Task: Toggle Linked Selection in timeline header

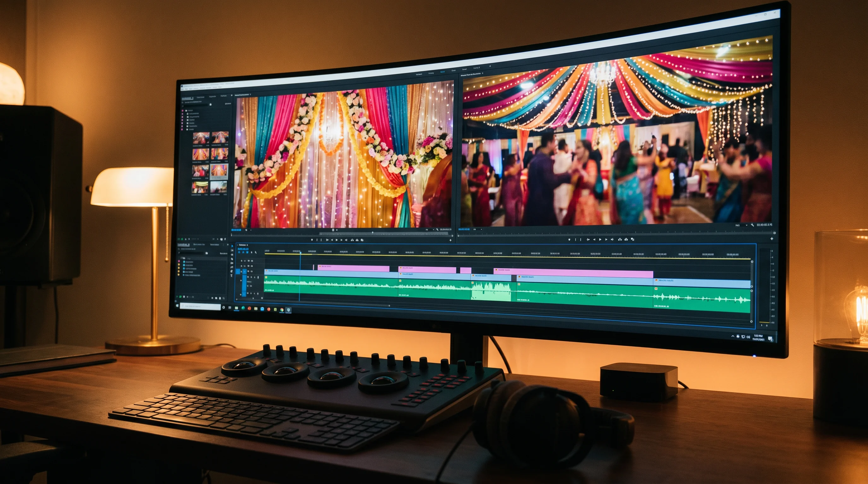Action: tap(247, 252)
